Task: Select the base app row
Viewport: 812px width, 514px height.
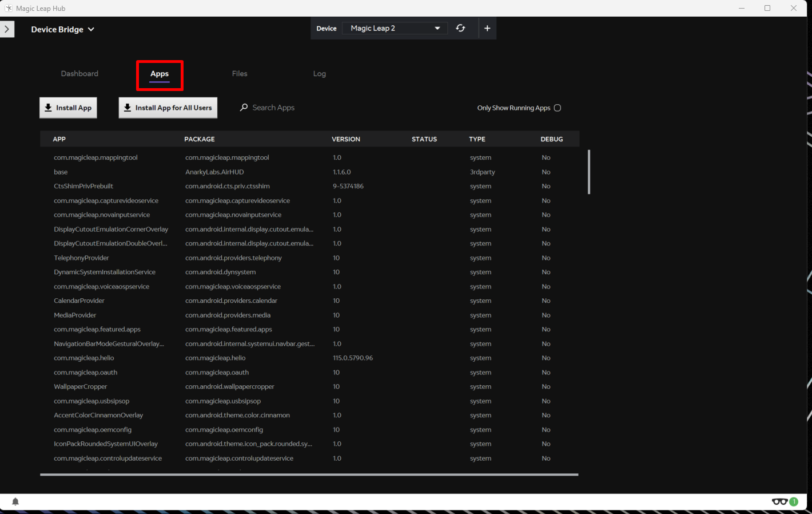Action: [309, 172]
